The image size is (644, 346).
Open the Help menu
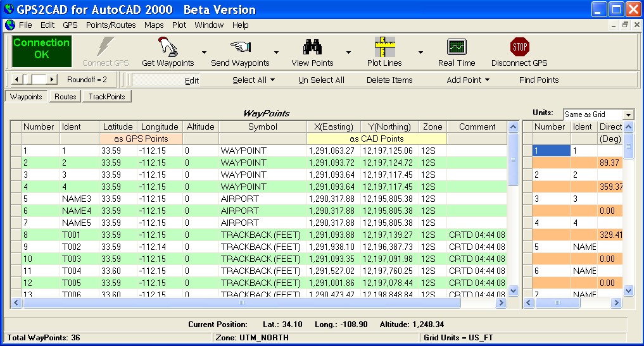tap(240, 25)
